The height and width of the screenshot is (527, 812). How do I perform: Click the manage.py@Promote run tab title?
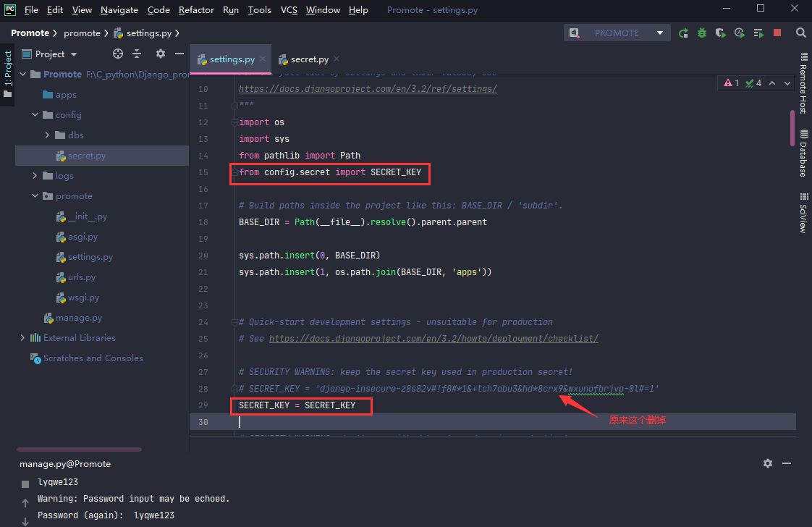click(65, 464)
